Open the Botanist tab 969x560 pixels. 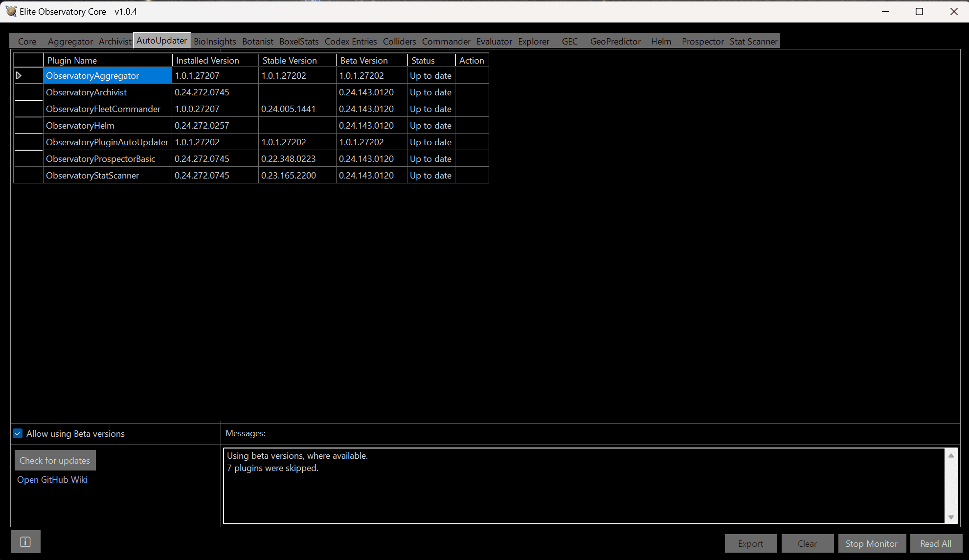[x=258, y=42]
